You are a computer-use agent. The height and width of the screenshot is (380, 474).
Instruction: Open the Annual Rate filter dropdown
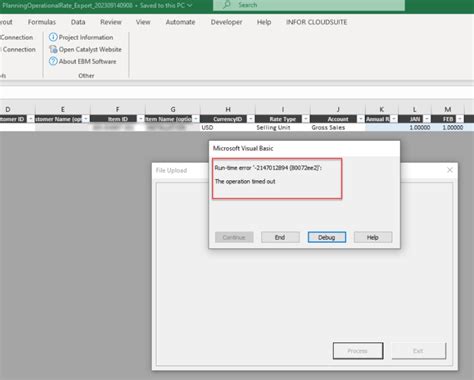[394, 119]
